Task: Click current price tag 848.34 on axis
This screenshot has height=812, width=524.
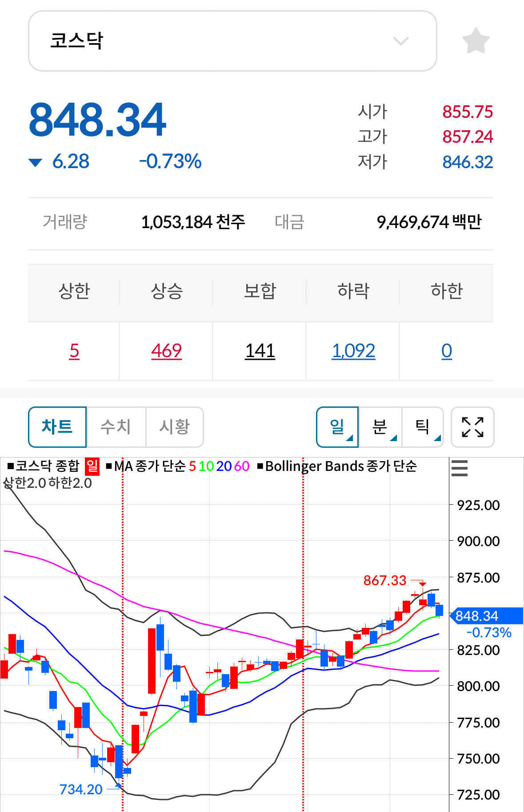Action: click(x=487, y=616)
